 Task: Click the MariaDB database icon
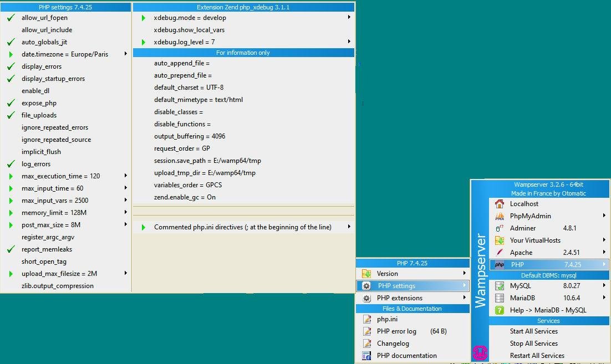pos(499,298)
